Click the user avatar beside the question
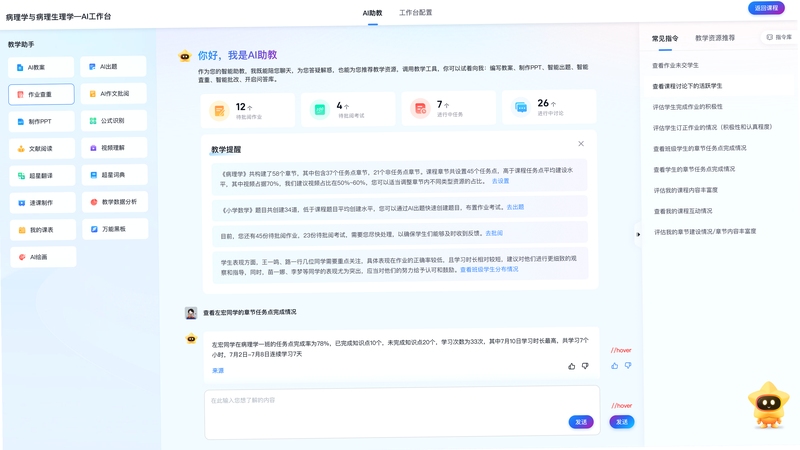Screen dimensions: 800x450 point(191,313)
